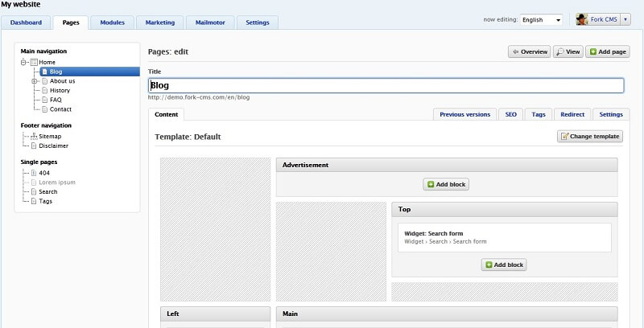Click into the Title input field

(x=386, y=86)
